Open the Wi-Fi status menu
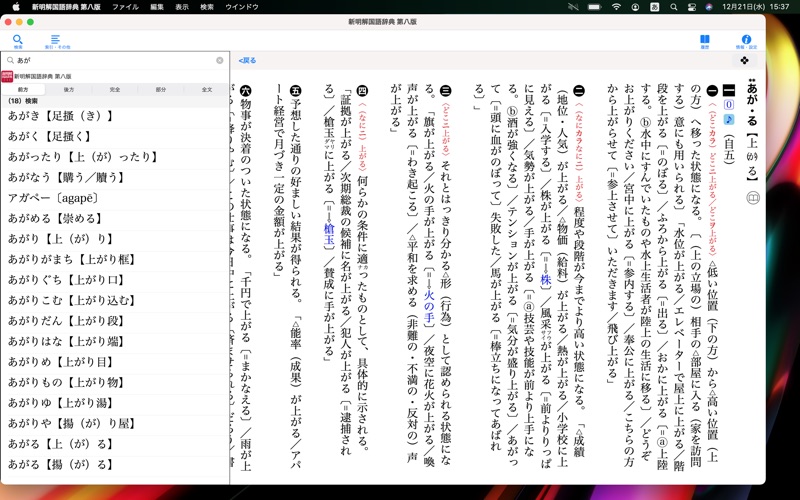This screenshot has width=800, height=500. pyautogui.click(x=616, y=7)
